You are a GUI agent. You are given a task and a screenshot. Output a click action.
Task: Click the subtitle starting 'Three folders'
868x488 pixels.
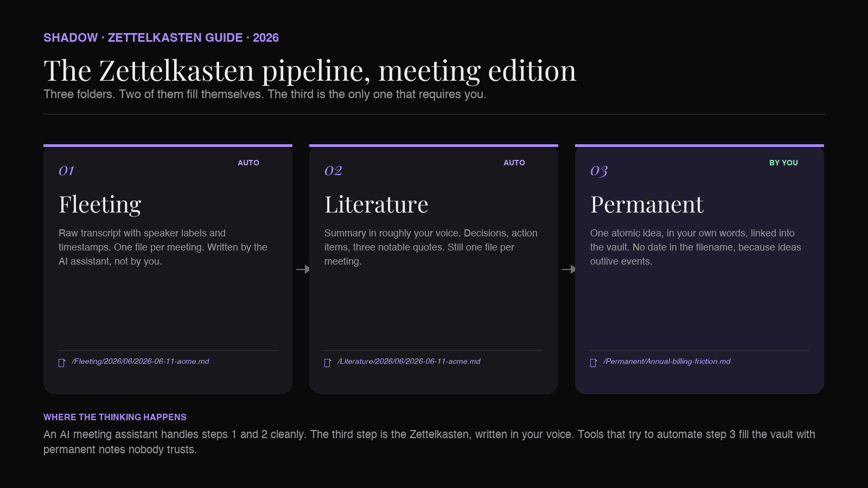(x=265, y=94)
